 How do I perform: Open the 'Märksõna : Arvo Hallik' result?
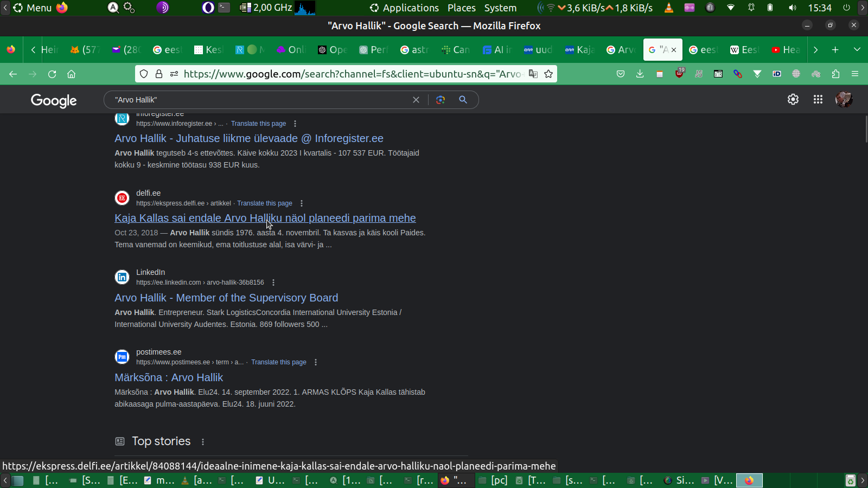pos(169,377)
